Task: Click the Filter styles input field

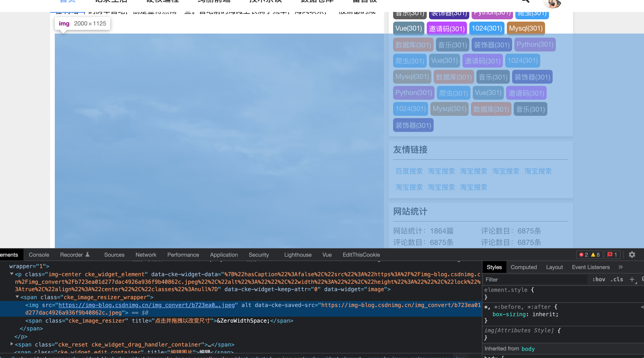Action: point(535,280)
